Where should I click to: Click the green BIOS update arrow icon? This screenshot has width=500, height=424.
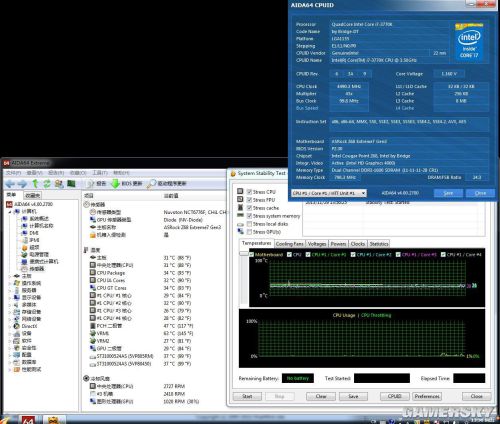(115, 183)
